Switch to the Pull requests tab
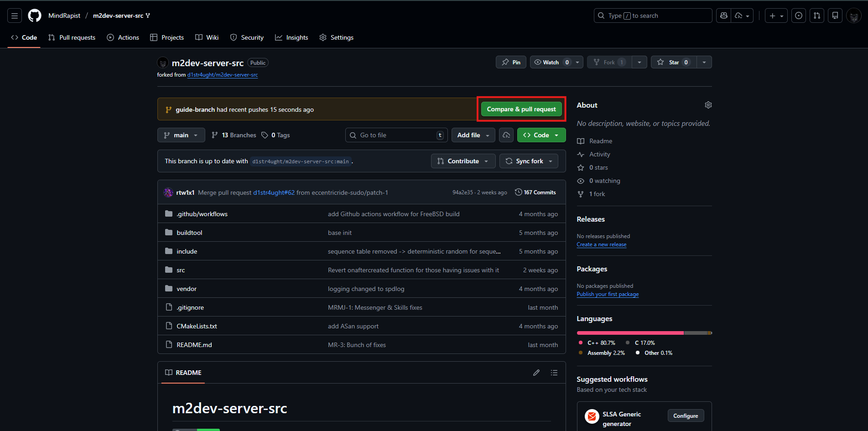 click(x=72, y=37)
